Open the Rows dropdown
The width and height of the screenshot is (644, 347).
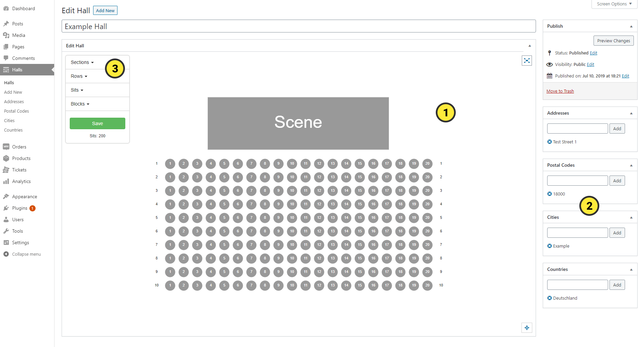(79, 76)
